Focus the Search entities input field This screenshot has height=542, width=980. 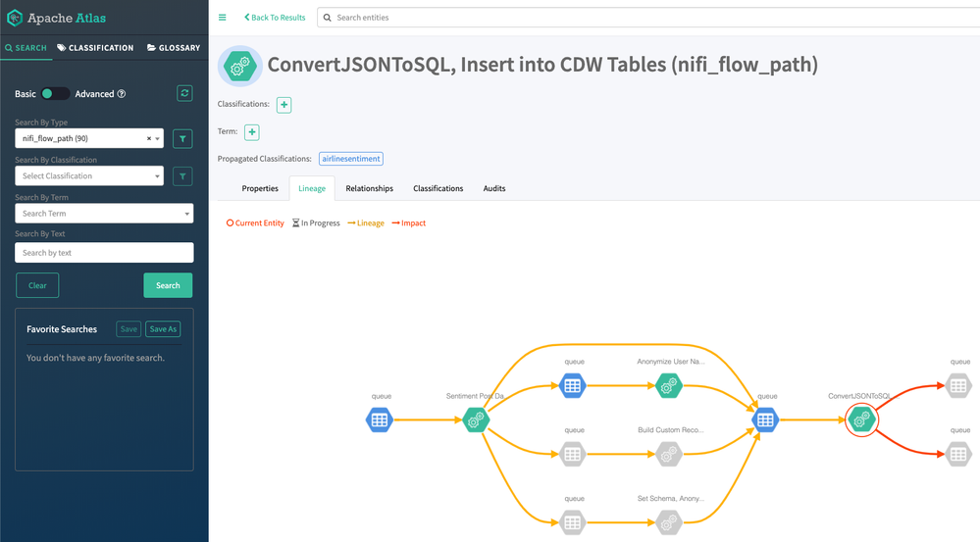pyautogui.click(x=650, y=18)
